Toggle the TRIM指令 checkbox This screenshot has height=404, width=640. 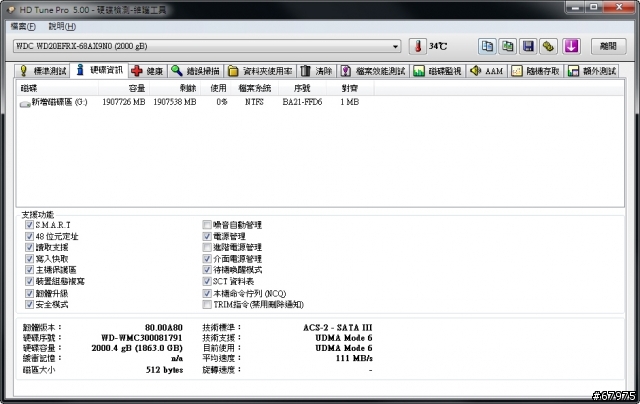coord(207,304)
